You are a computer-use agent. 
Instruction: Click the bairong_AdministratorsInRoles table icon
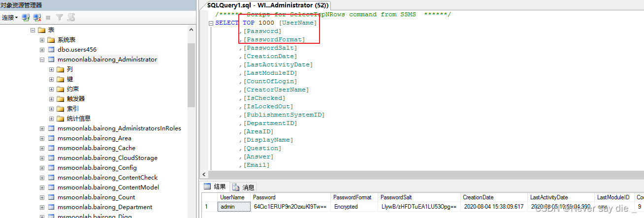51,128
